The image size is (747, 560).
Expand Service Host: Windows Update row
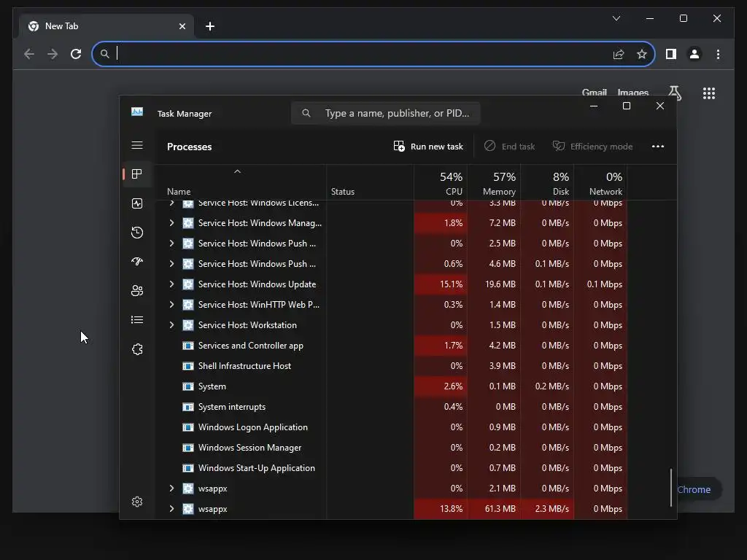coord(171,284)
